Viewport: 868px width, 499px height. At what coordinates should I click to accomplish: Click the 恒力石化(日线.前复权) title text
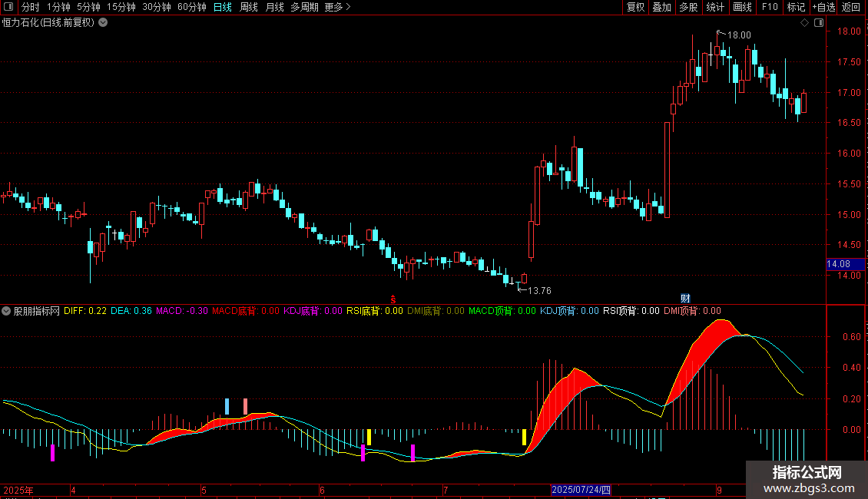(x=48, y=23)
